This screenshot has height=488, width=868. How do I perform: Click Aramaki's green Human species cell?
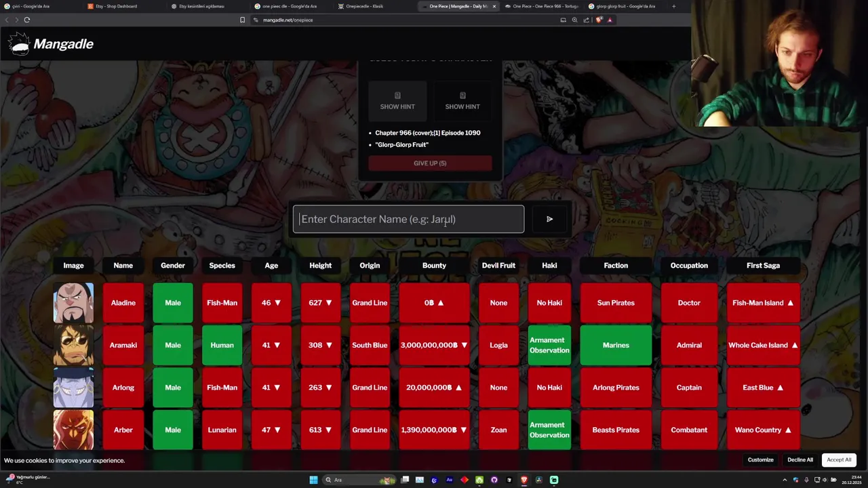(x=222, y=345)
